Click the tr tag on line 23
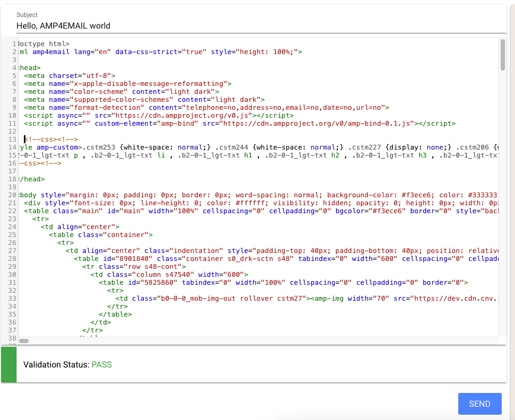 (x=40, y=219)
